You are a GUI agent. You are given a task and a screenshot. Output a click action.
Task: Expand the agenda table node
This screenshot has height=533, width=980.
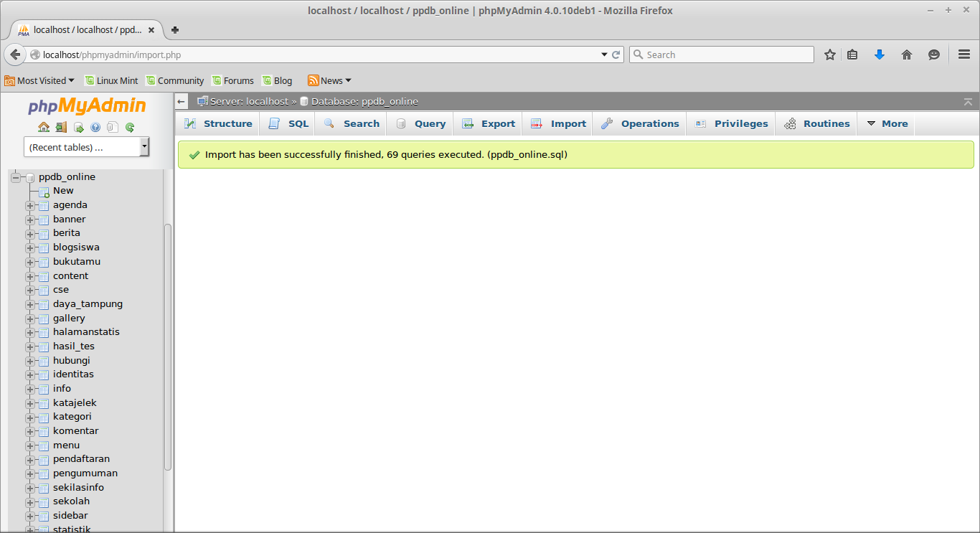pyautogui.click(x=30, y=206)
